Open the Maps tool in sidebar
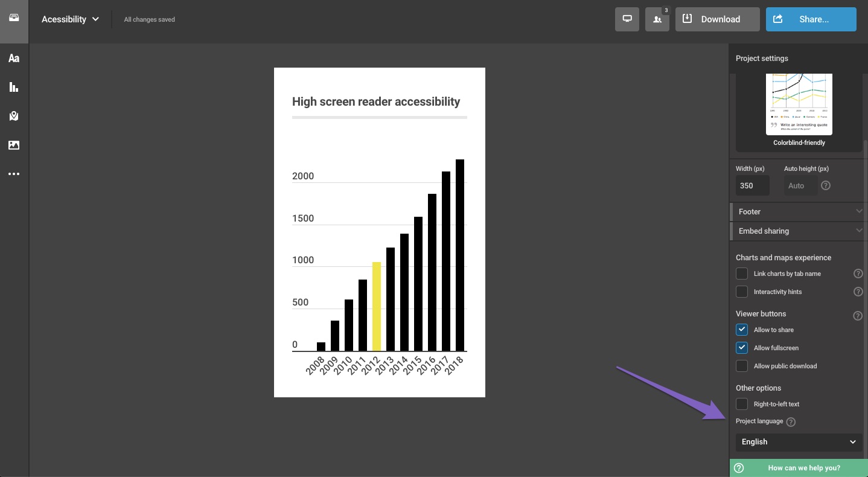This screenshot has height=477, width=868. pos(14,116)
